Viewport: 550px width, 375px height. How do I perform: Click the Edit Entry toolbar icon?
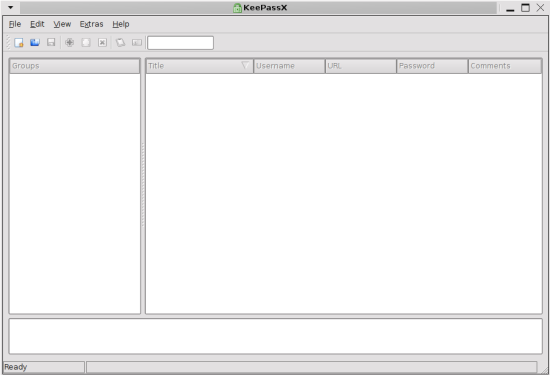[86, 43]
